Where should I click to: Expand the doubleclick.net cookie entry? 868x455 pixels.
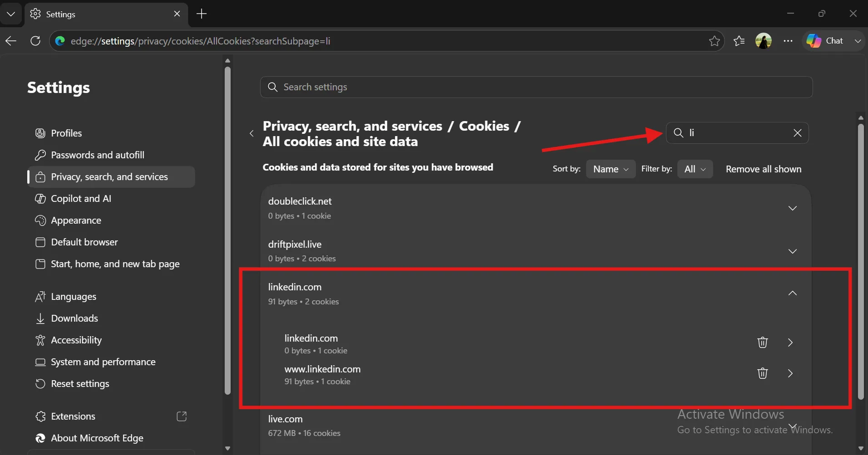click(x=793, y=208)
